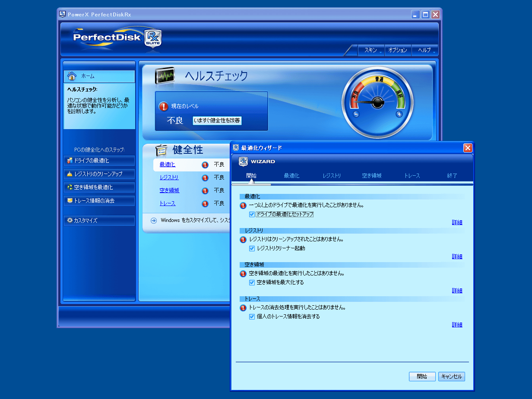Click the 健全性 checklist icon
This screenshot has height=399, width=532.
coord(161,150)
